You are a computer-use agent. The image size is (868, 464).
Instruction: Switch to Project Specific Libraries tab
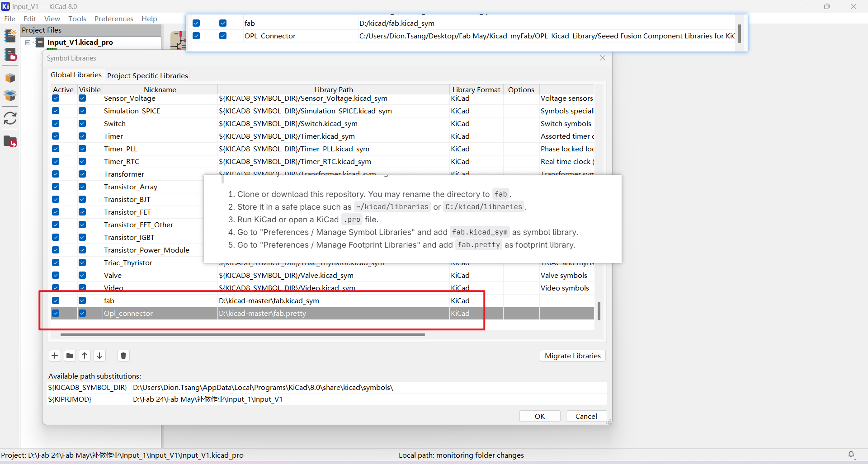(147, 75)
